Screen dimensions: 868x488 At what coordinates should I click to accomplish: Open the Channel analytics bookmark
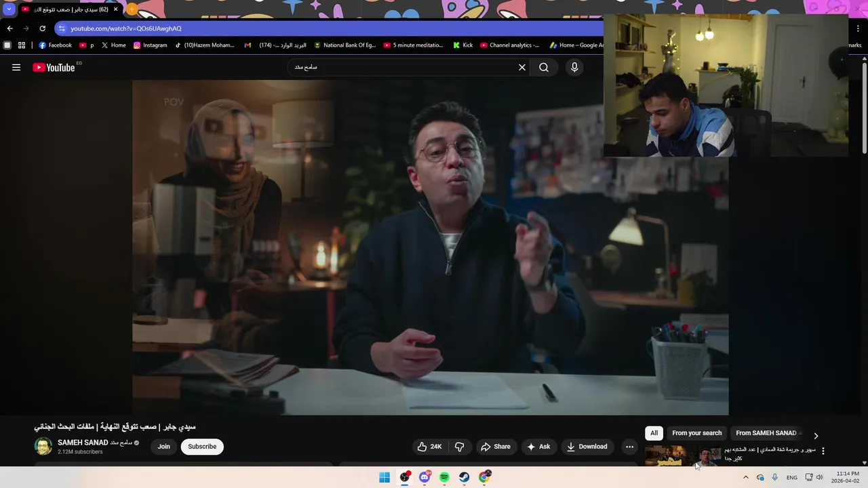[510, 45]
